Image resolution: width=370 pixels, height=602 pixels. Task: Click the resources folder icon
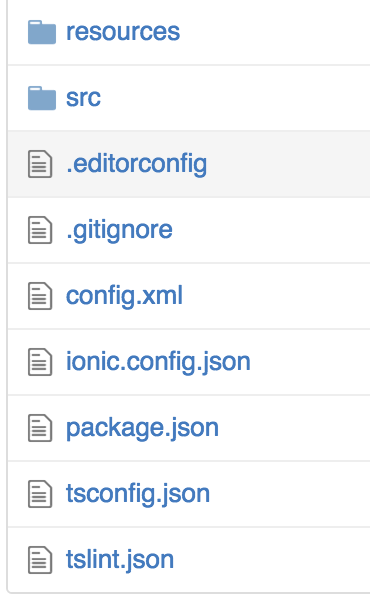(x=42, y=32)
